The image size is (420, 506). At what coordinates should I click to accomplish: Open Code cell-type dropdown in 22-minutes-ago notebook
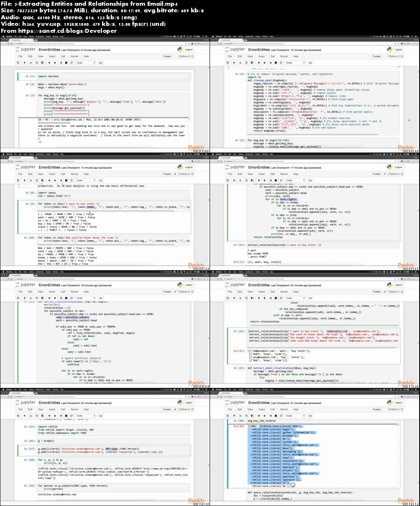(295, 298)
